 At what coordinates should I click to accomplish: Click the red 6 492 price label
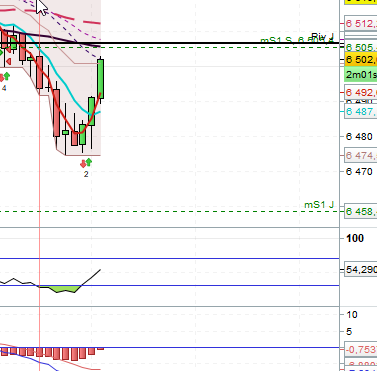coord(361,92)
